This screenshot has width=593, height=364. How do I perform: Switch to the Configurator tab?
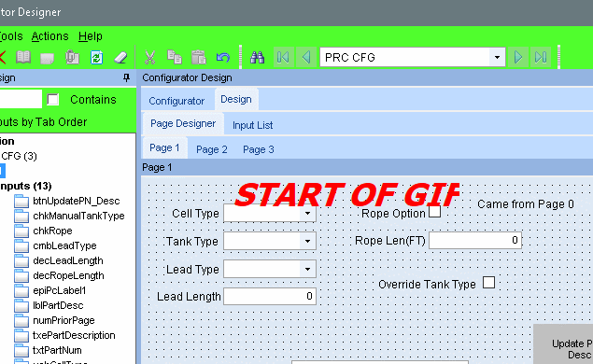(176, 101)
